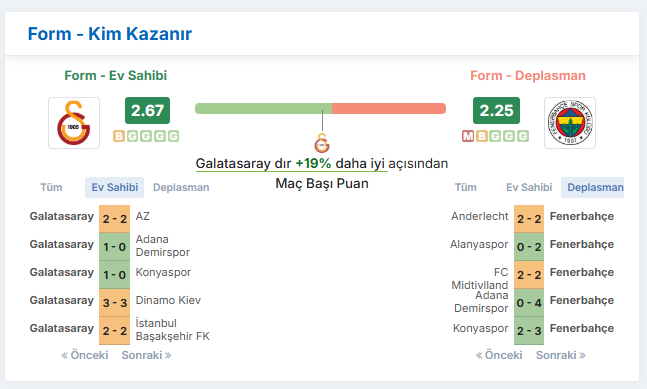This screenshot has width=647, height=389.
Task: Click the last G badge under 2.67
Action: [173, 136]
